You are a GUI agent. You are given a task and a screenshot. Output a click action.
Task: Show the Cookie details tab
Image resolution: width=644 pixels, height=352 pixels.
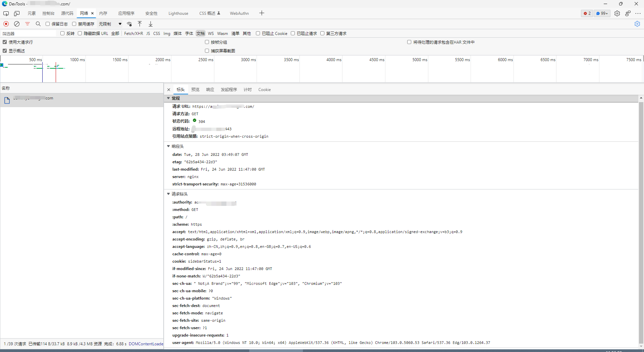[264, 90]
